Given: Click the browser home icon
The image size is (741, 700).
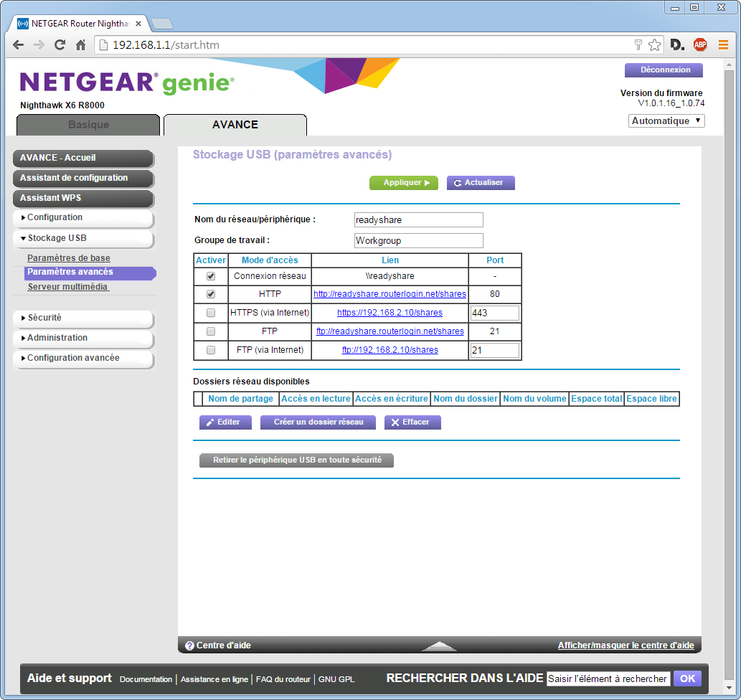Looking at the screenshot, I should (x=81, y=45).
